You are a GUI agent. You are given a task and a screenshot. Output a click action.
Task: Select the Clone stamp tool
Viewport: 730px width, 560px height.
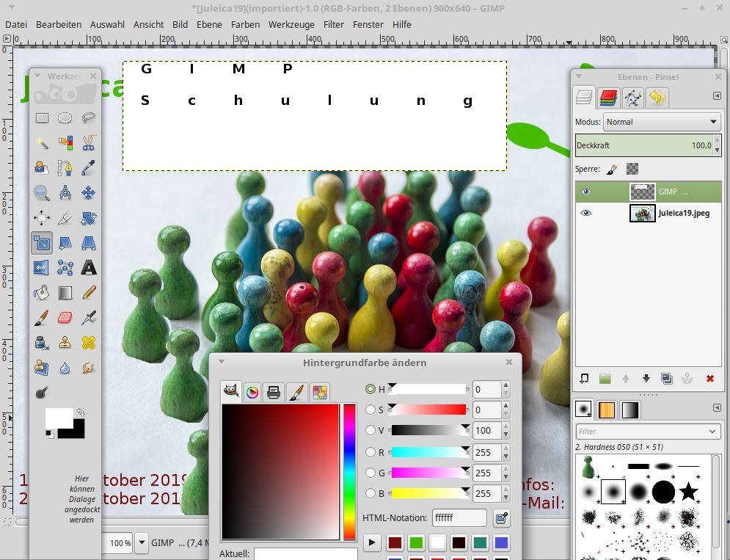point(65,343)
